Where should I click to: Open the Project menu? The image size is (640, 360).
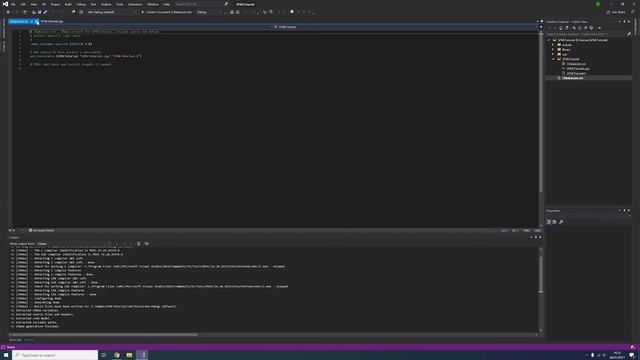[55, 4]
